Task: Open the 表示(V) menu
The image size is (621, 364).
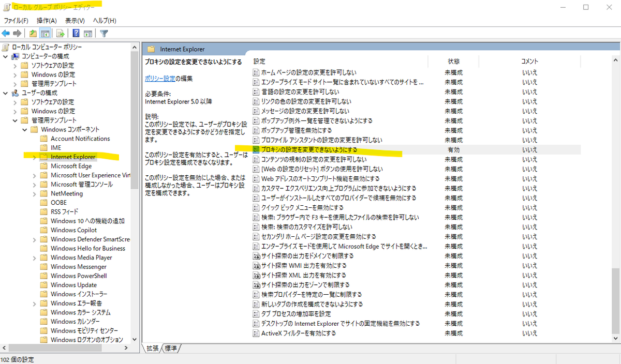Action: [x=75, y=21]
